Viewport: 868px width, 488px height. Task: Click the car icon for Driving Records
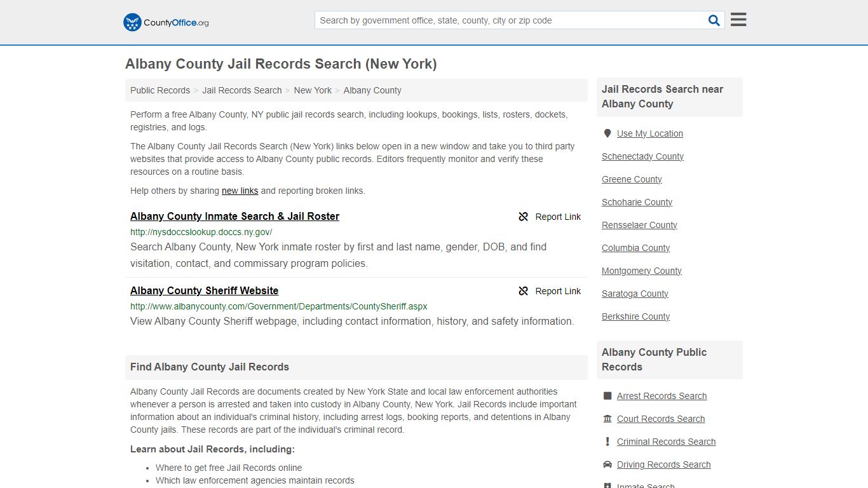[x=607, y=464]
